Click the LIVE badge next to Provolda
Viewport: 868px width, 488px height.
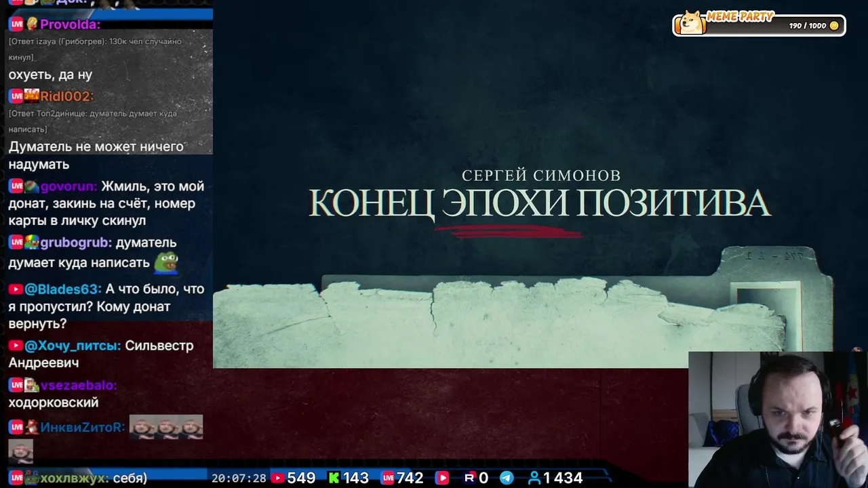coord(16,24)
